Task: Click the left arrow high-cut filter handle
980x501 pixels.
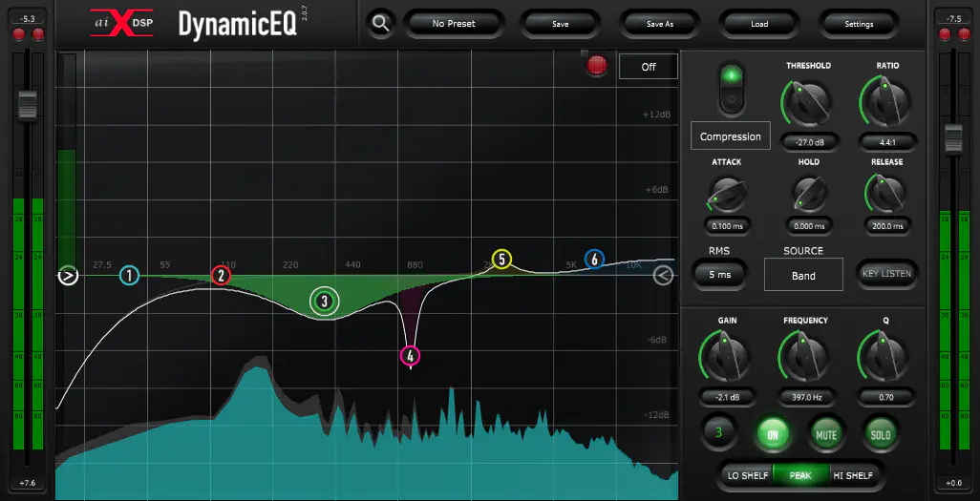Action: (664, 276)
